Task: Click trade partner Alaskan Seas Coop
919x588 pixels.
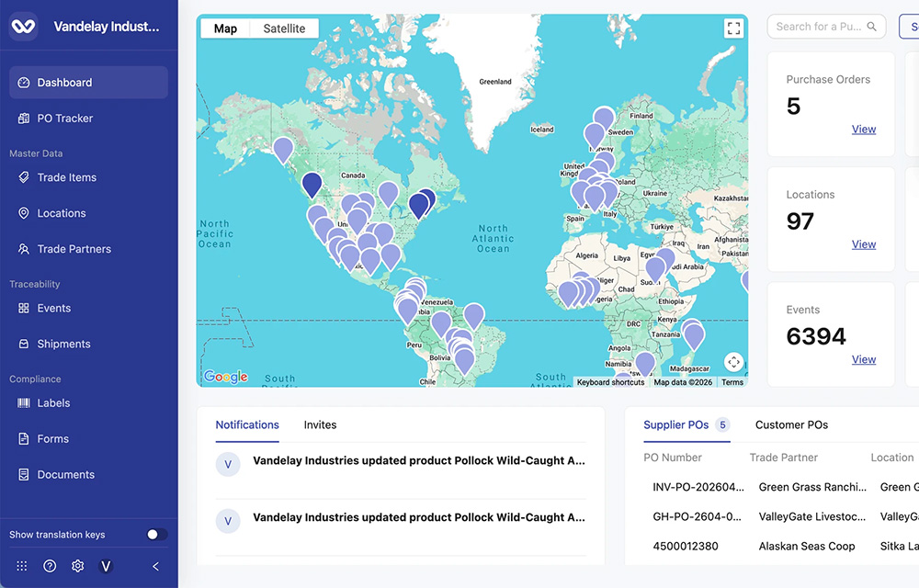Action: (x=807, y=547)
